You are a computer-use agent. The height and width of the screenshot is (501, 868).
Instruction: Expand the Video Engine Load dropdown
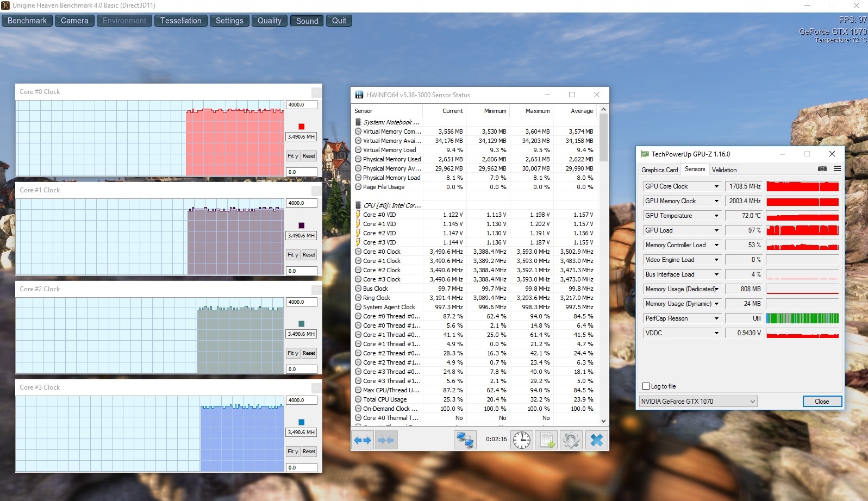click(x=716, y=260)
